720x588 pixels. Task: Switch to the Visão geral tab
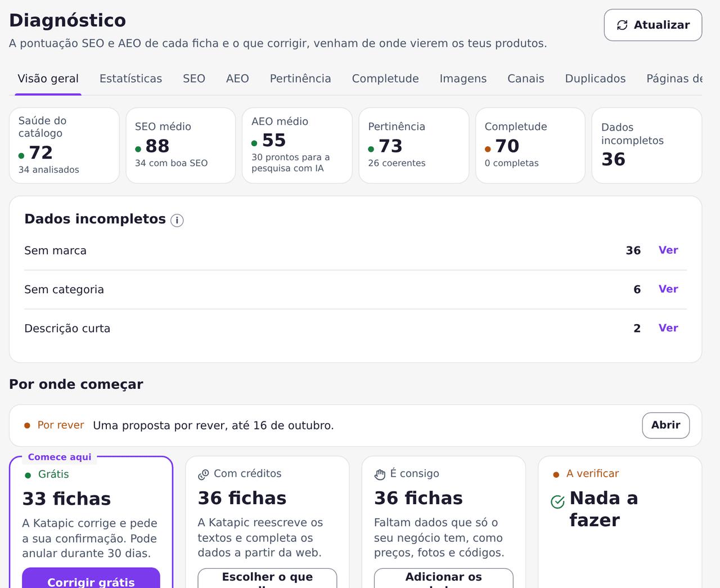[48, 79]
